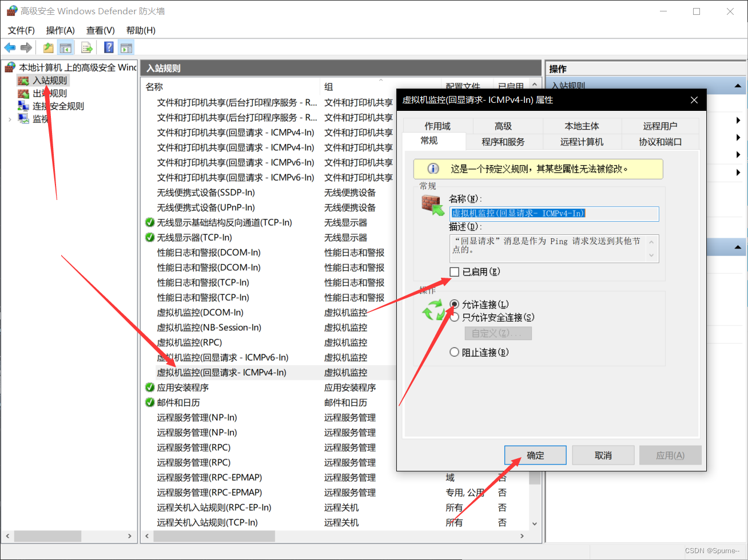Click the Up one level folder icon
Screen dimensions: 748x560
click(49, 48)
